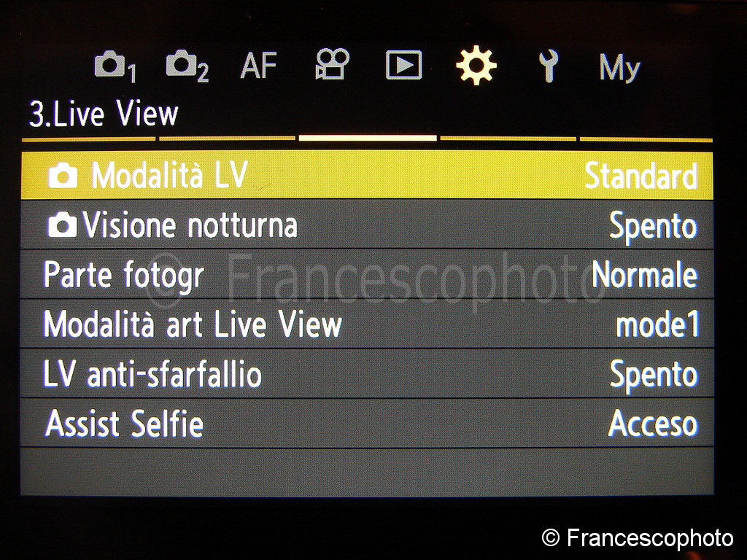Screen dimensions: 747x560
Task: Select the Custom menu gear icon
Action: (x=476, y=65)
